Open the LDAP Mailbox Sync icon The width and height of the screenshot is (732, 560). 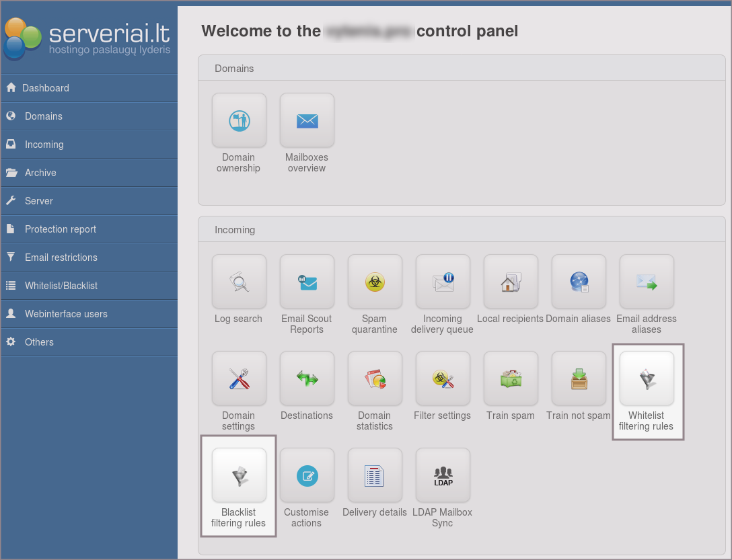(x=443, y=475)
